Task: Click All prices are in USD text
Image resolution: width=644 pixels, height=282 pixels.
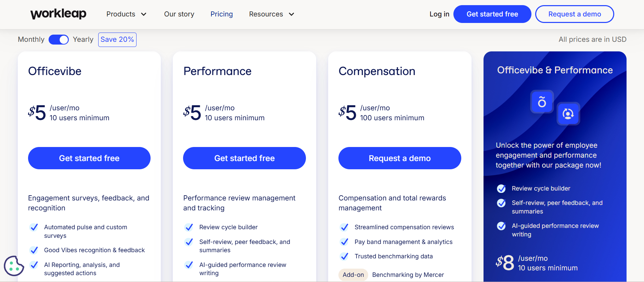Action: [592, 39]
